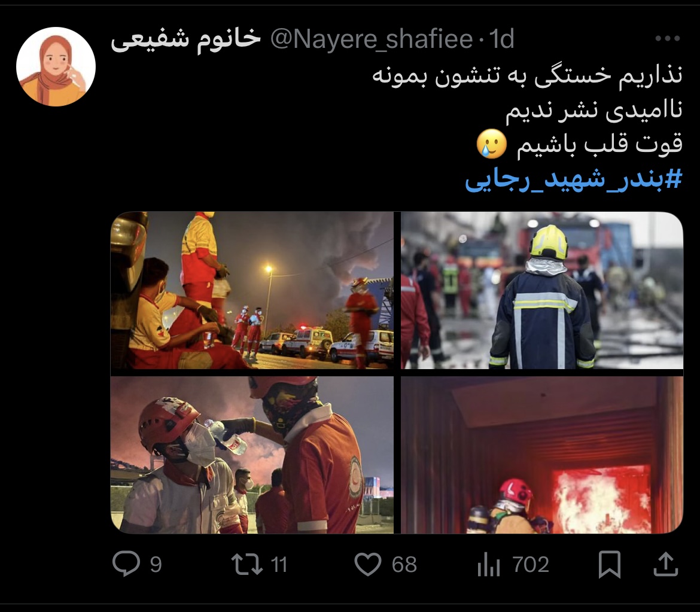Screen dimensions: 700x612
Task: Click the retweet arrows icon
Action: pos(247,564)
